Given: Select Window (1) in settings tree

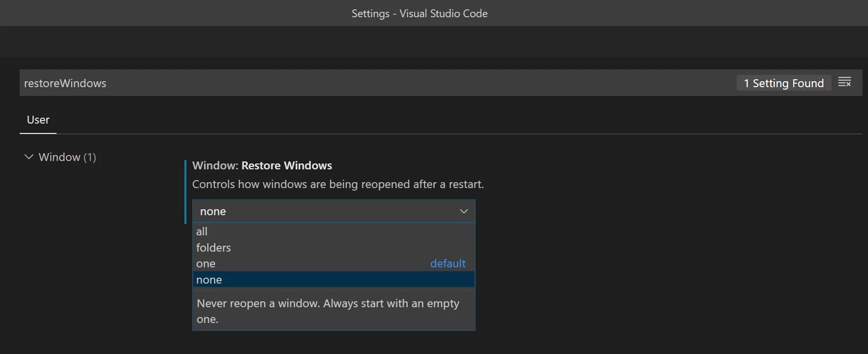Looking at the screenshot, I should 67,157.
